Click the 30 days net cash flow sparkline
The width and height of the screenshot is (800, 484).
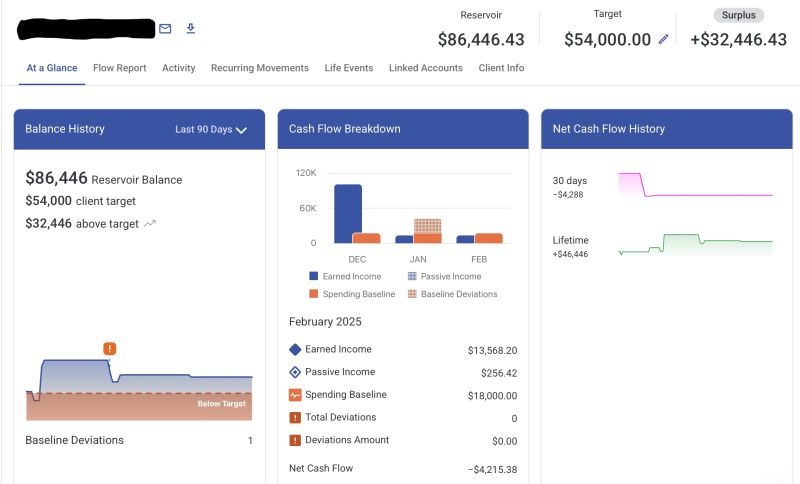tap(695, 185)
